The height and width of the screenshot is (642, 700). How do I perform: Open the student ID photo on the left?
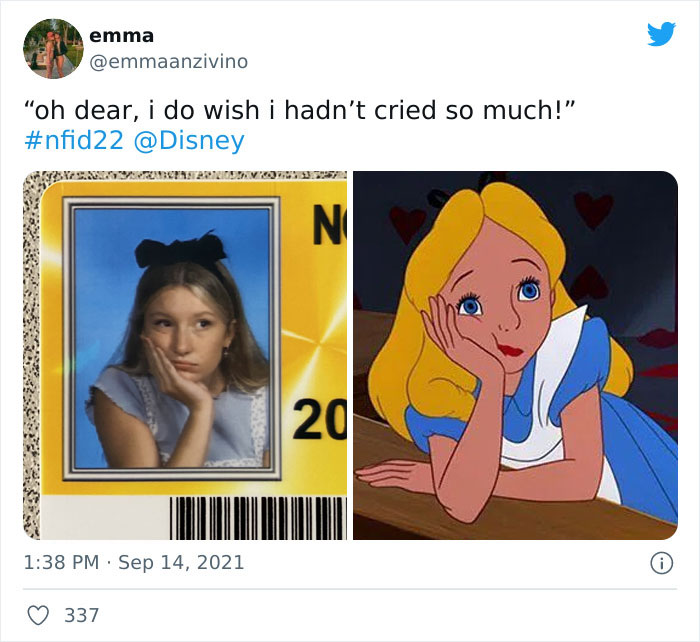pos(185,355)
